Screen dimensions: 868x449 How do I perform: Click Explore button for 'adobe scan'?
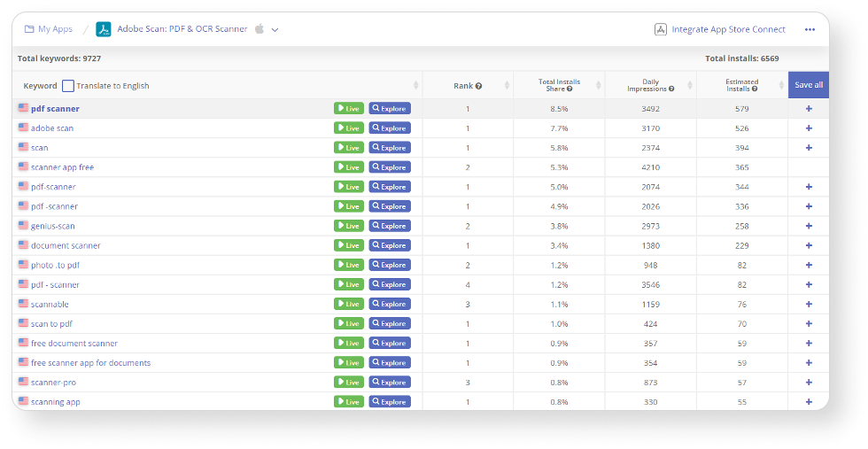click(x=390, y=128)
